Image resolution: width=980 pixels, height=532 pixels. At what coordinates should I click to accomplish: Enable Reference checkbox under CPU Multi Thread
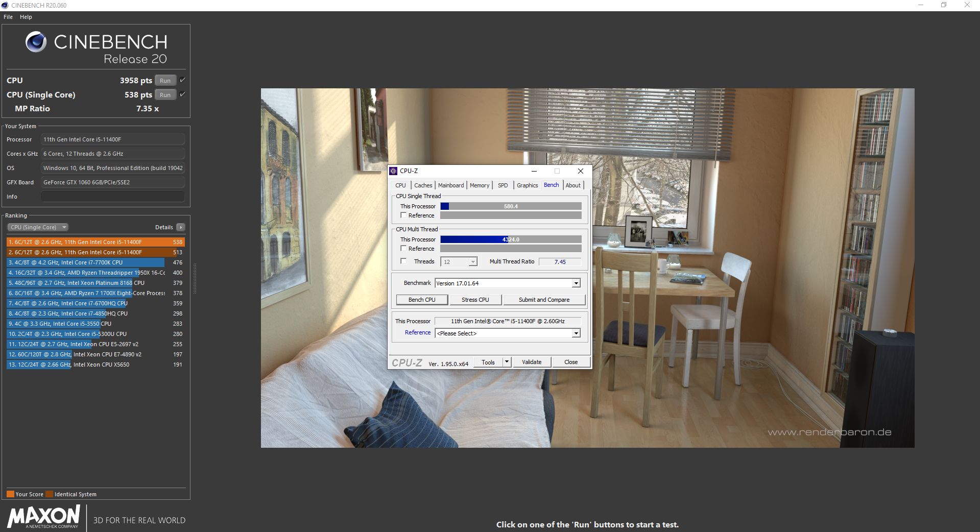point(403,249)
